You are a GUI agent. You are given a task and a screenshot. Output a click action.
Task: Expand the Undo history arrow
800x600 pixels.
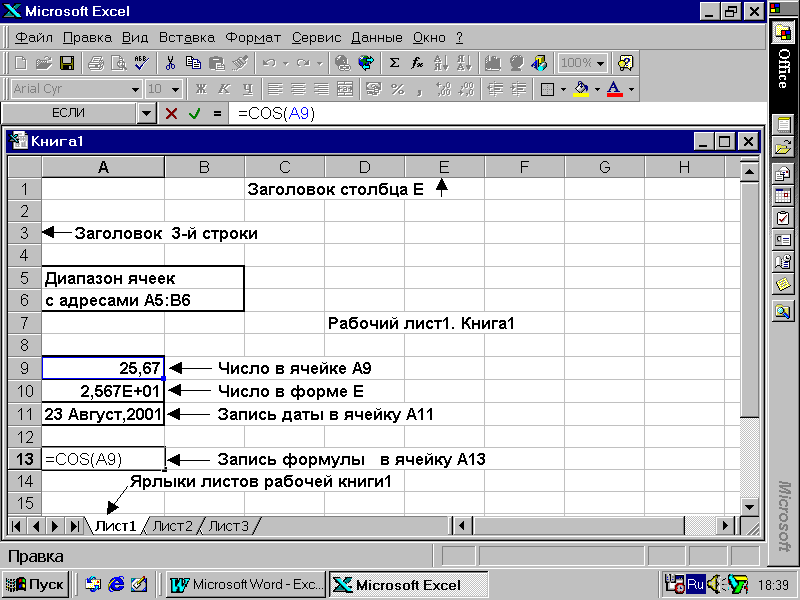pyautogui.click(x=286, y=64)
